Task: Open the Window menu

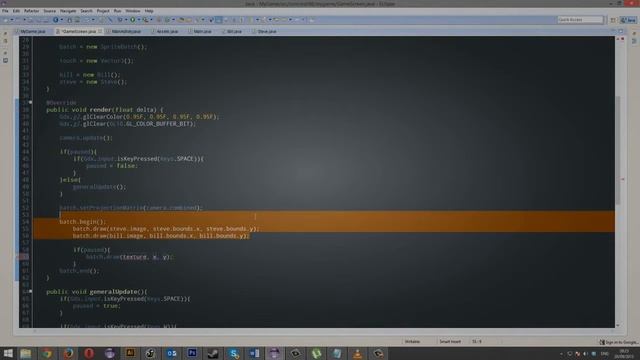Action: (x=133, y=11)
